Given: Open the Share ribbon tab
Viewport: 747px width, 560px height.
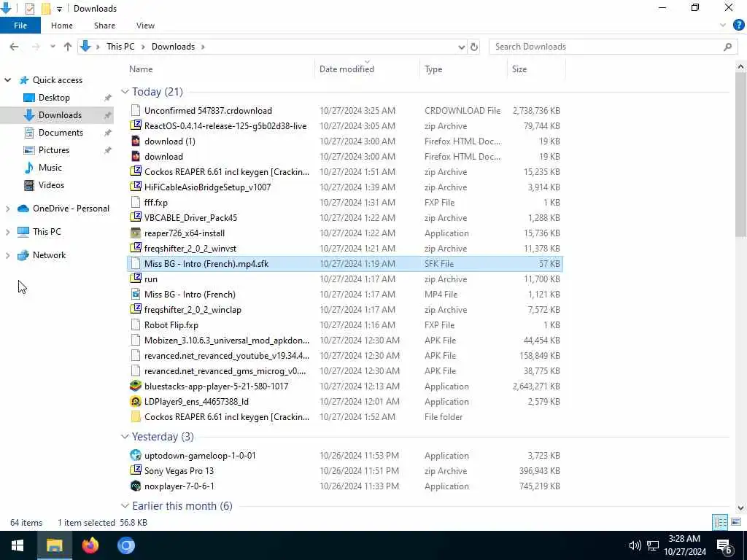Looking at the screenshot, I should pyautogui.click(x=104, y=26).
